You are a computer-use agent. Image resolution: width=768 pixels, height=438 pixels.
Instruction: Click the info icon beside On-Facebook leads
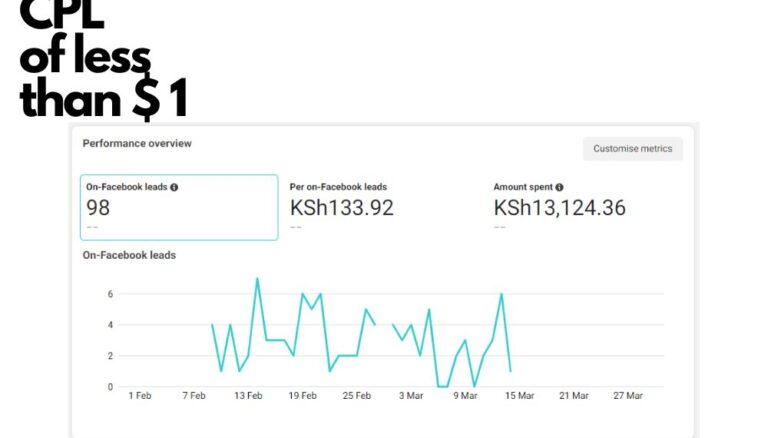[174, 187]
